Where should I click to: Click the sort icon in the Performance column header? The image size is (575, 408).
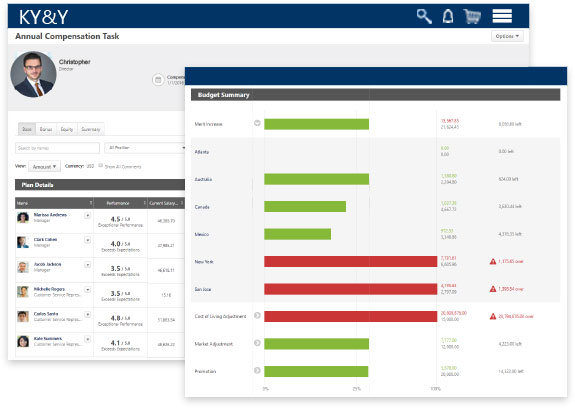click(x=144, y=203)
